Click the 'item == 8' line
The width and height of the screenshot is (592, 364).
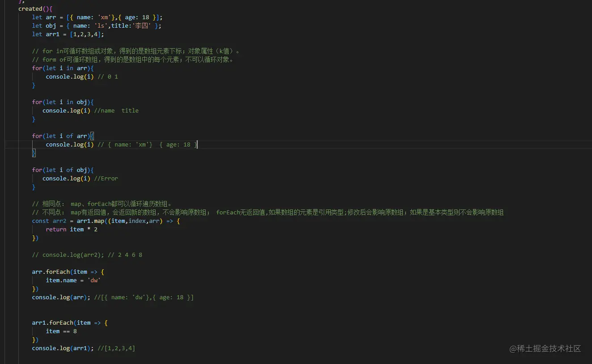click(61, 331)
